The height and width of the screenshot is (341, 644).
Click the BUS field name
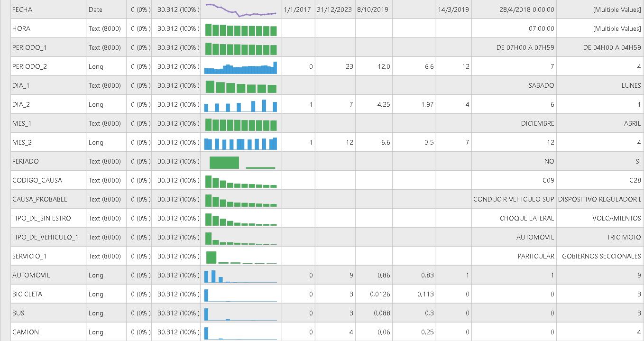(18, 313)
